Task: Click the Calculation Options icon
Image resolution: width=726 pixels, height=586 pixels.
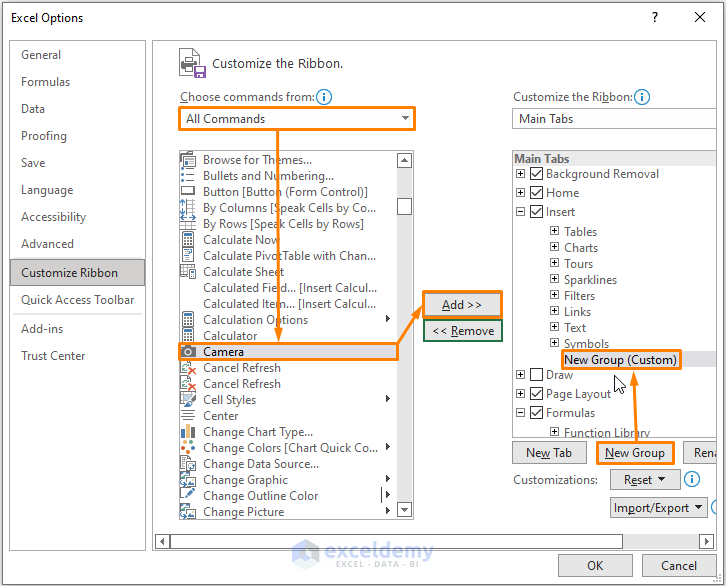Action: 188,320
